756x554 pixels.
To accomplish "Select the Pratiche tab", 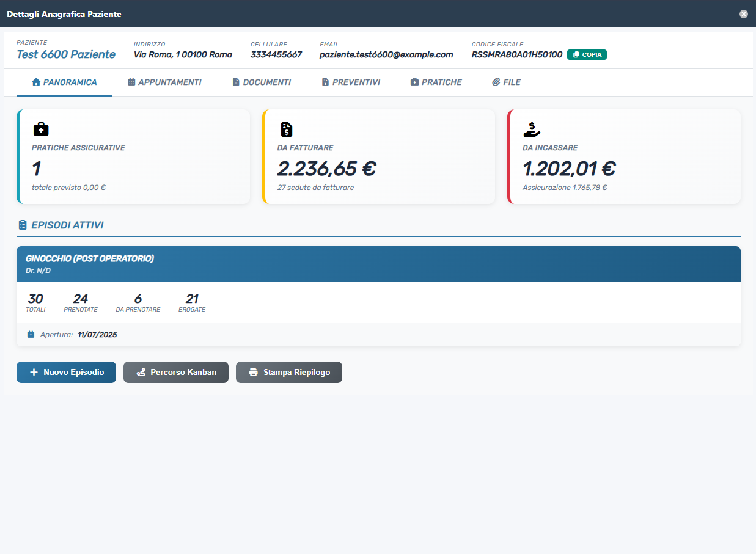I will coord(436,82).
